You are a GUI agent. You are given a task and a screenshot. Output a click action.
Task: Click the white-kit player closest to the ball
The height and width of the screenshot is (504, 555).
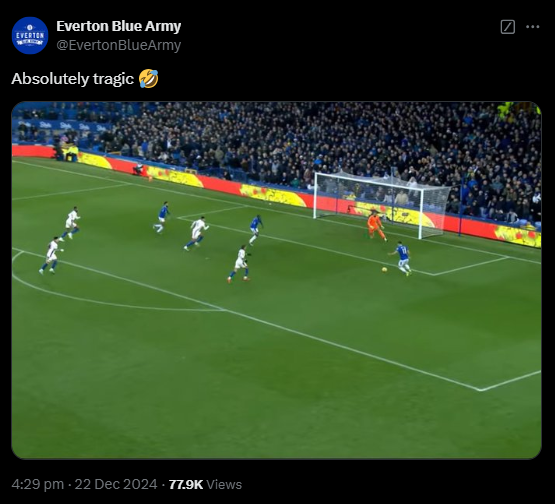240,263
